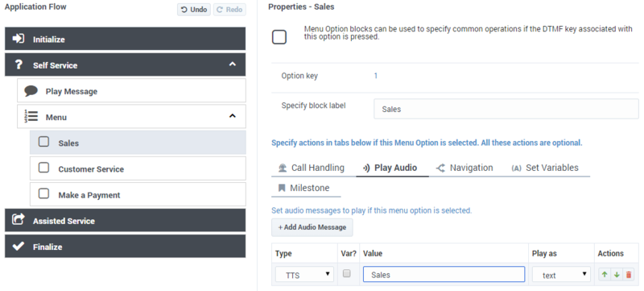Move audio message up with green arrow
The image size is (644, 291).
point(605,275)
